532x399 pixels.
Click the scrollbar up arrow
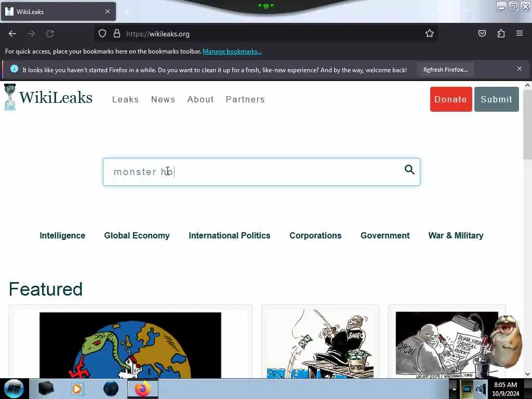click(527, 86)
